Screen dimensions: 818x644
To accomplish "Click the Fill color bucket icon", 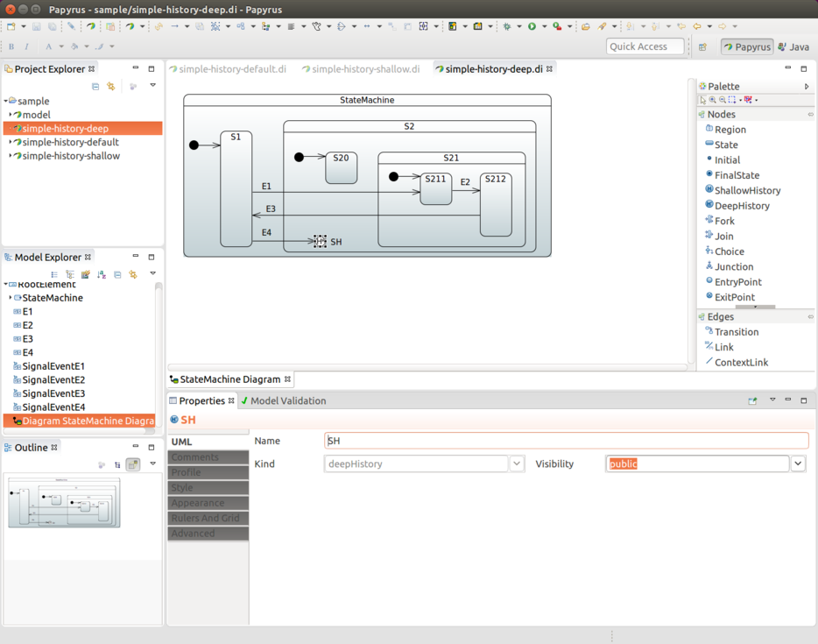I will [x=74, y=46].
